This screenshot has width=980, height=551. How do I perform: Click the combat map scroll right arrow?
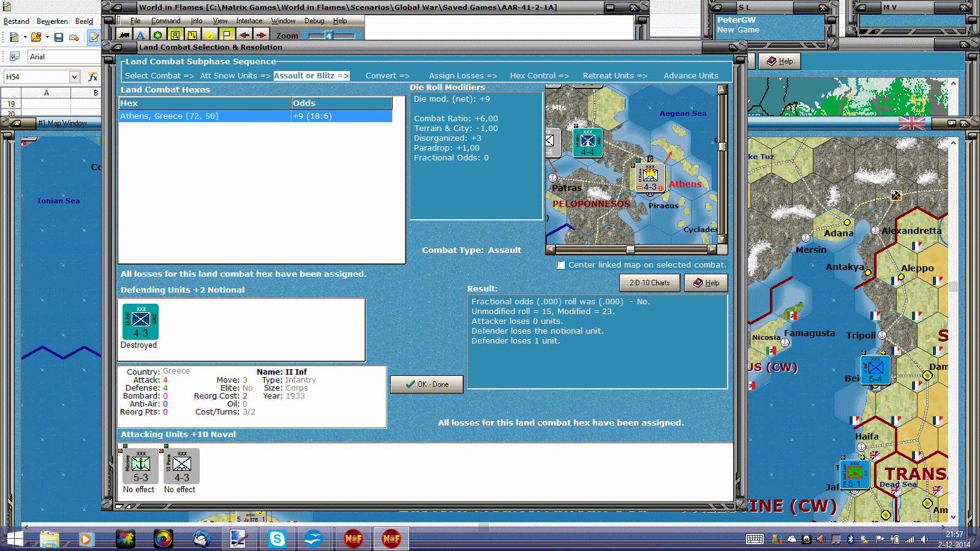tap(712, 249)
